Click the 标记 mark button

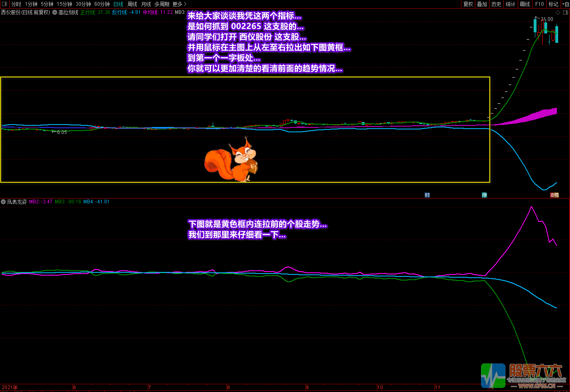pyautogui.click(x=553, y=4)
